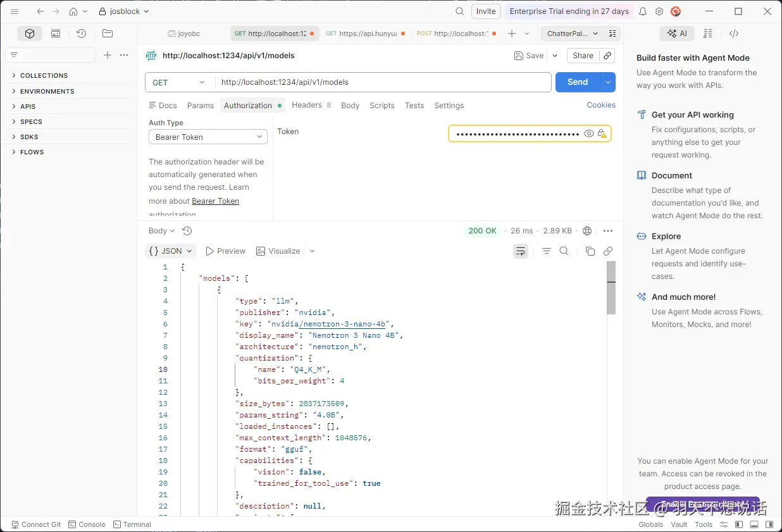This screenshot has width=782, height=532.
Task: Open tab list overflow chevron
Action: tap(527, 34)
